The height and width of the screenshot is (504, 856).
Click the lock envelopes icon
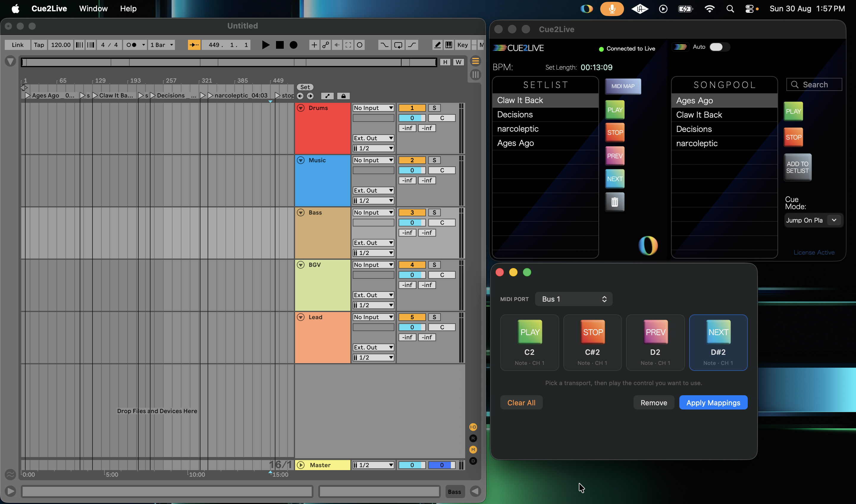(344, 96)
